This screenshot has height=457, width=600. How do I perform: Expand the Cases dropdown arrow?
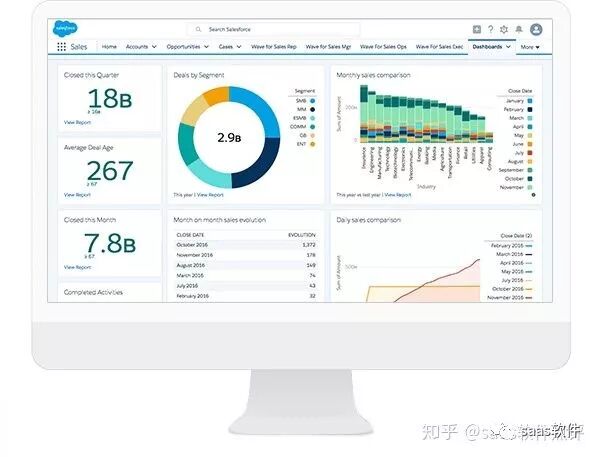point(239,47)
